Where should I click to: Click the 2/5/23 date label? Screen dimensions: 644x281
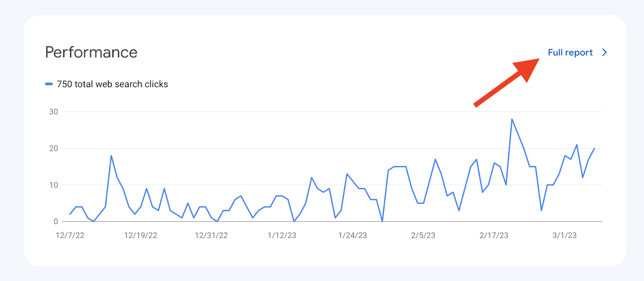tap(423, 235)
